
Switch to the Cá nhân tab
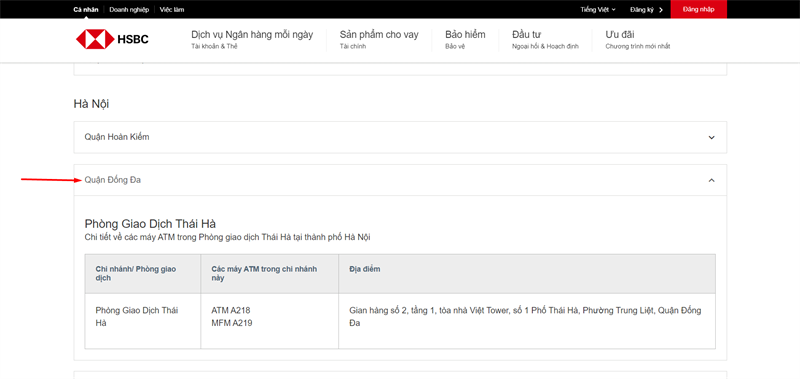click(86, 10)
